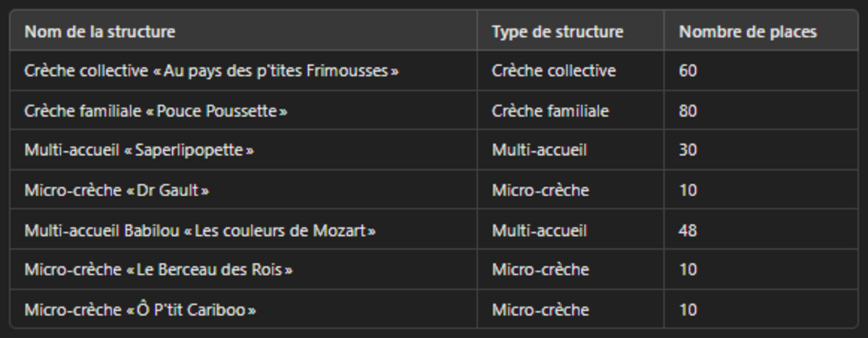Select type cell in Ô P'tit Cariboo row
This screenshot has width=868, height=338.
[540, 310]
